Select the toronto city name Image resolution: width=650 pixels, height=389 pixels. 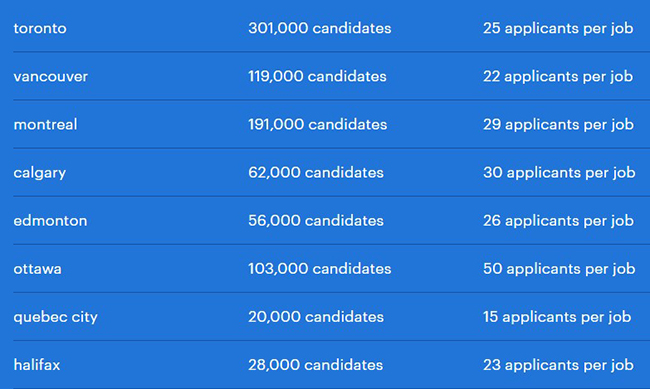40,28
